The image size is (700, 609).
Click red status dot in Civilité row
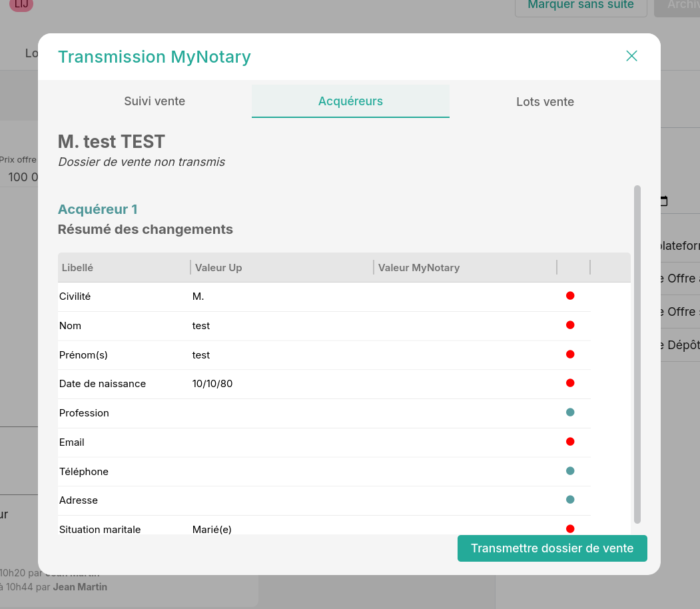(570, 296)
